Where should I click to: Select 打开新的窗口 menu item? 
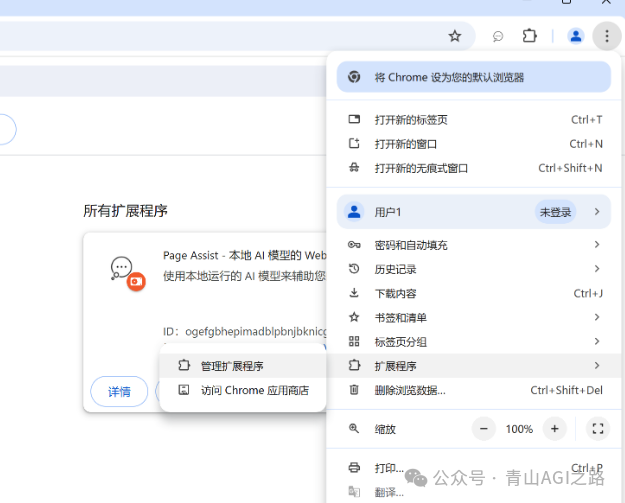pos(474,143)
